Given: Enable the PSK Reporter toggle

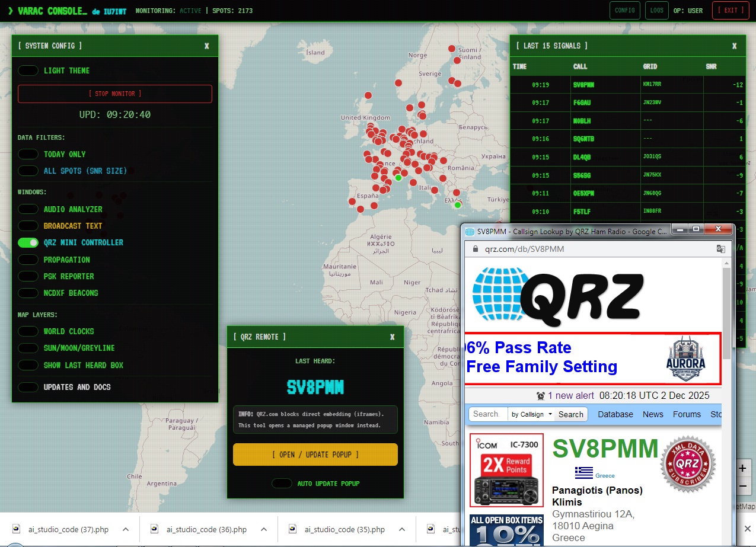Looking at the screenshot, I should (x=28, y=276).
